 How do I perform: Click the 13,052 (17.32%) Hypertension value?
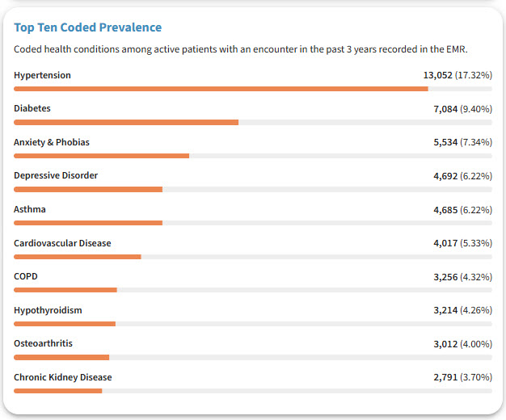457,75
